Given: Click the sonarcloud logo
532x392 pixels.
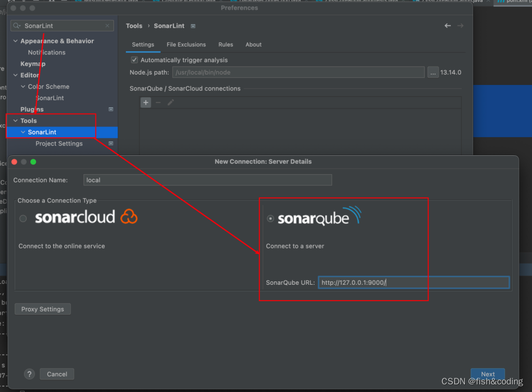Looking at the screenshot, I should click(86, 217).
